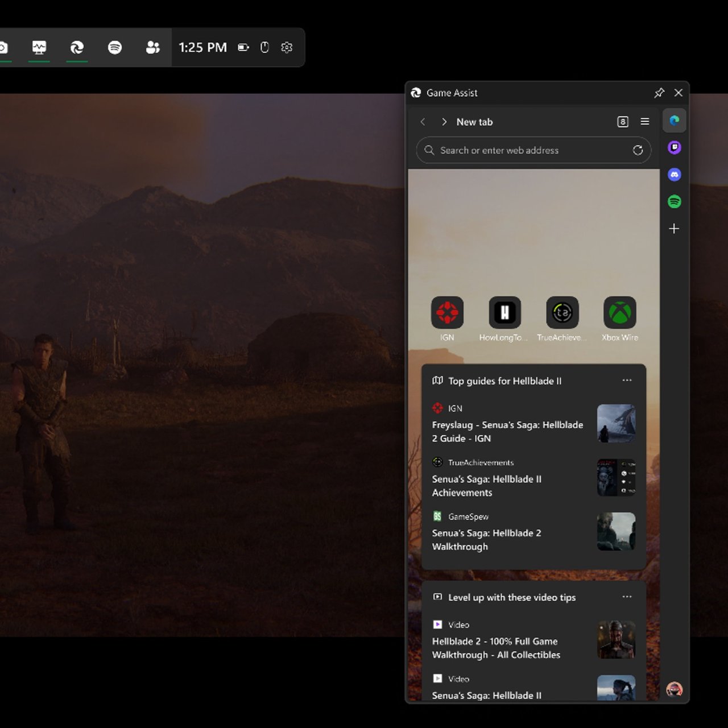Open GameSpew Hellblade 2 Walkthrough link
This screenshot has width=728, height=728.
(487, 540)
